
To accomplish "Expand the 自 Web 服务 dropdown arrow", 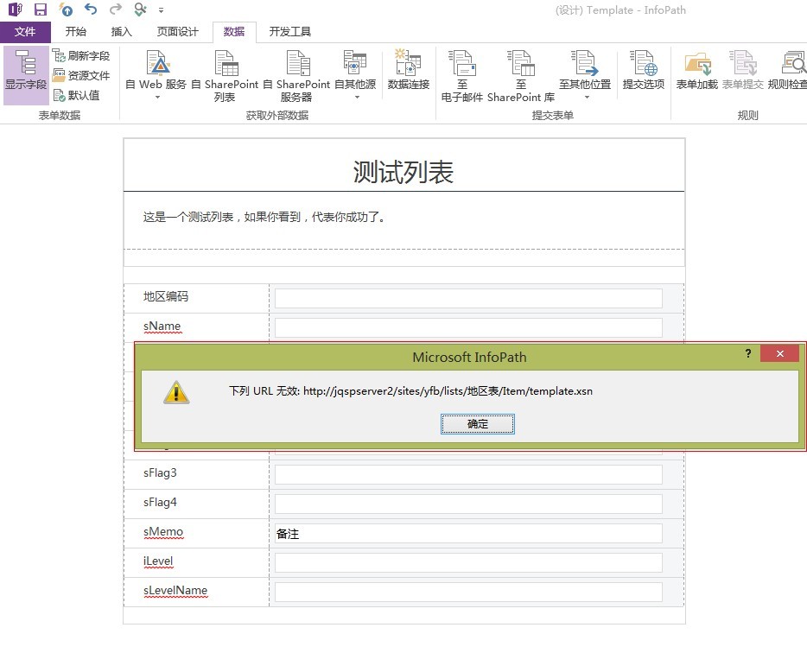I will tap(157, 98).
